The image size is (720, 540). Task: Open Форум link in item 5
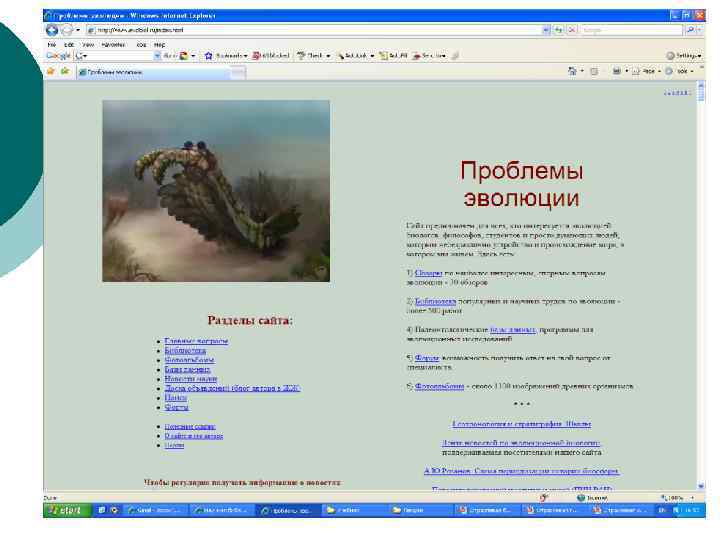point(427,358)
